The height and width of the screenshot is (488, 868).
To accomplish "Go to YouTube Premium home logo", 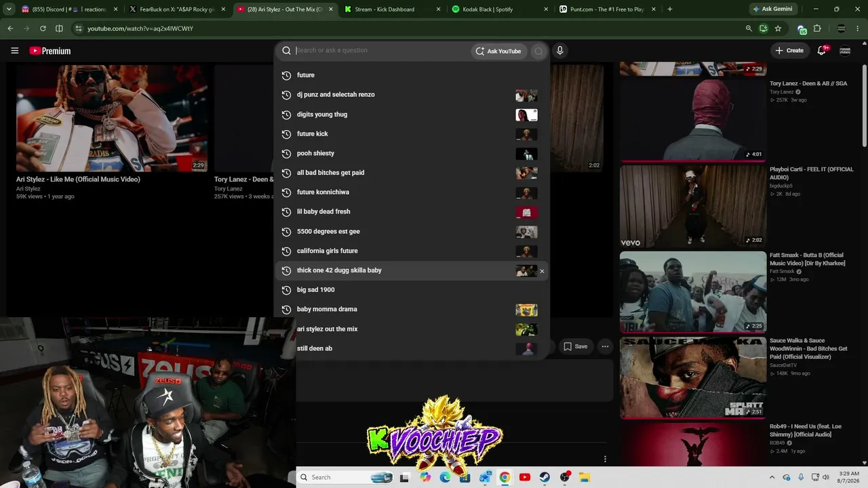I will point(50,51).
